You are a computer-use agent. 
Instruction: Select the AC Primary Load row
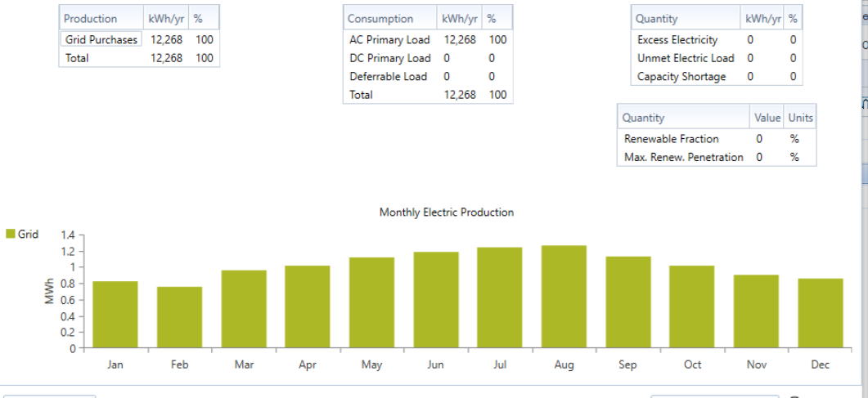point(428,40)
